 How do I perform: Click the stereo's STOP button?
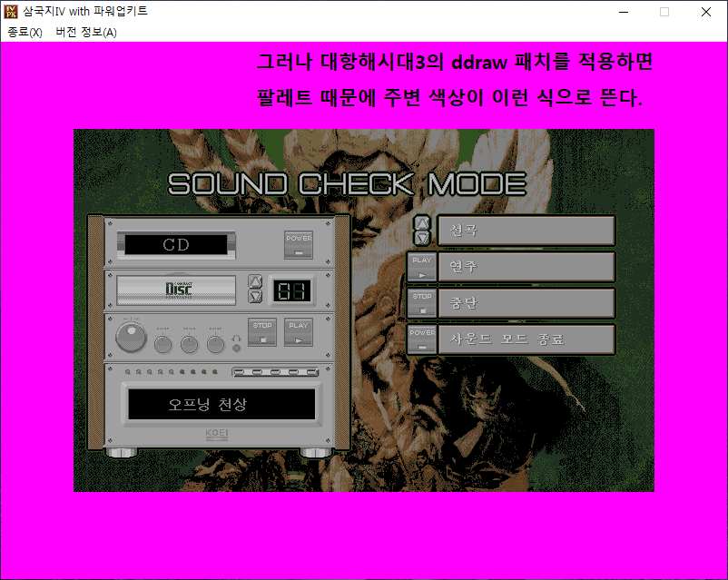click(262, 332)
